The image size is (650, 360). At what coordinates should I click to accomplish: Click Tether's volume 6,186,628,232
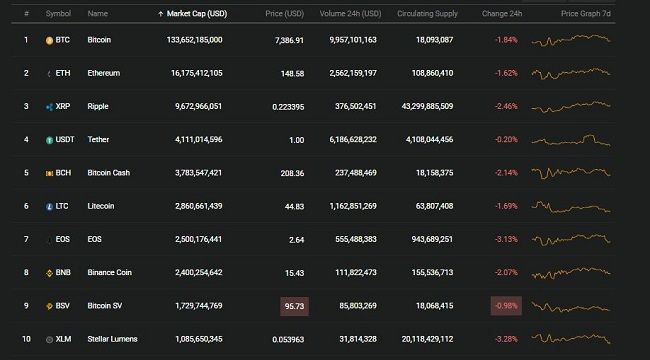coord(353,139)
